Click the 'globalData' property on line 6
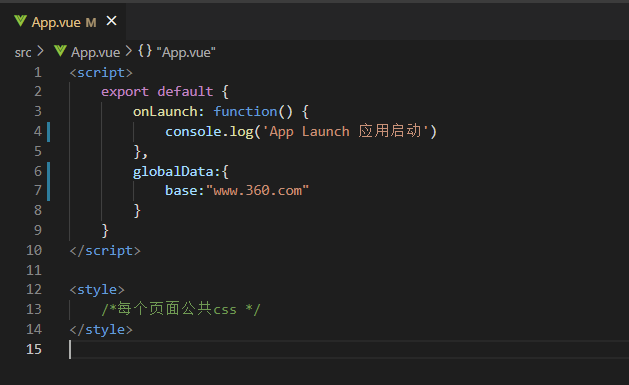The image size is (629, 385). 173,172
